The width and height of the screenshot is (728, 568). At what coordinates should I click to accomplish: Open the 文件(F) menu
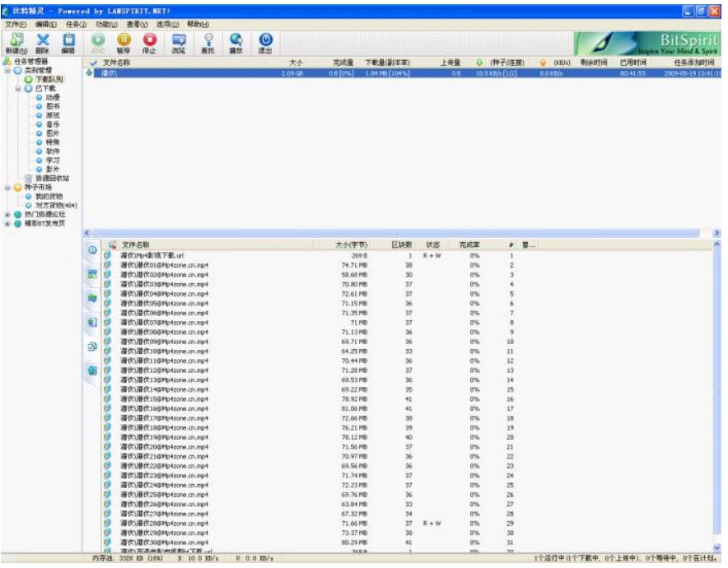pos(16,25)
